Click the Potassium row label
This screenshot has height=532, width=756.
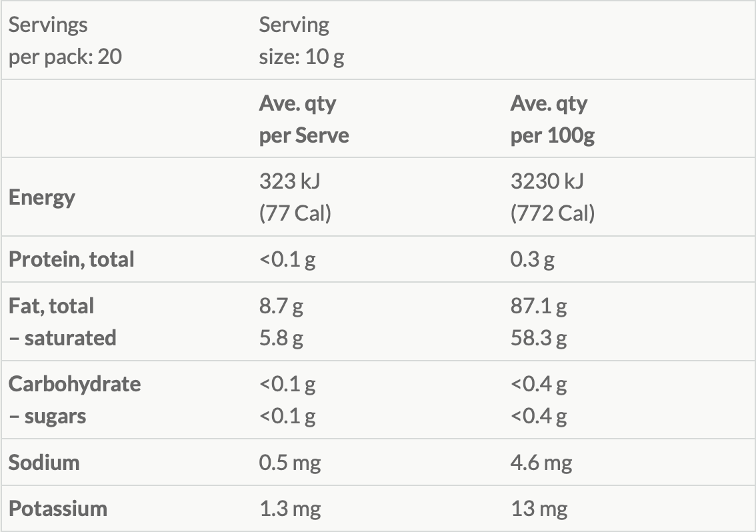58,509
